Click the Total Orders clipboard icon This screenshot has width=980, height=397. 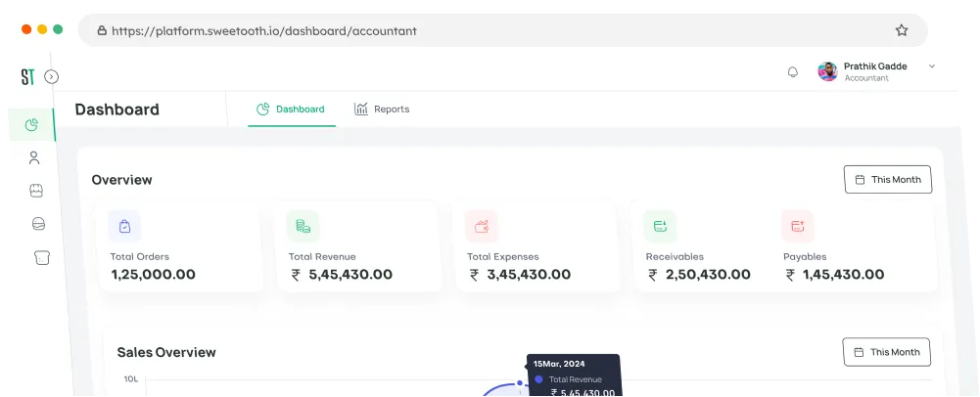point(124,226)
